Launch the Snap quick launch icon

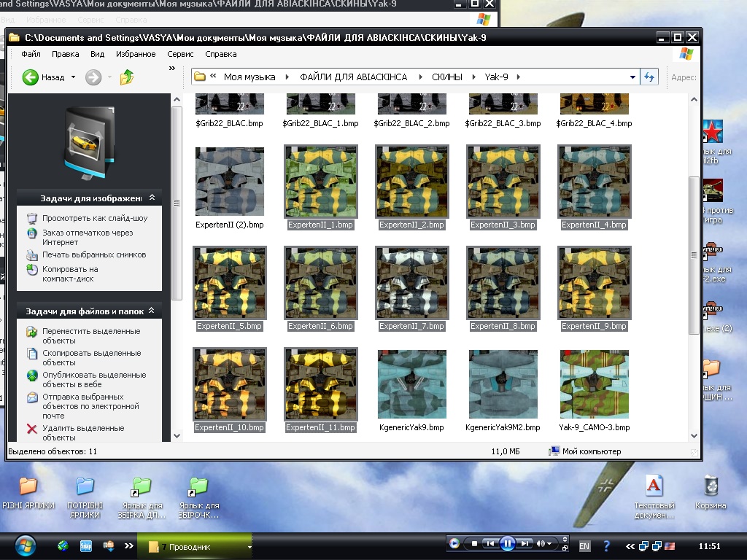[x=86, y=545]
